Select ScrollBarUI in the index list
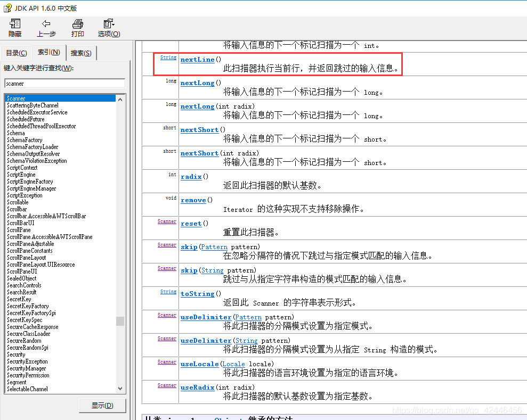 coord(20,223)
